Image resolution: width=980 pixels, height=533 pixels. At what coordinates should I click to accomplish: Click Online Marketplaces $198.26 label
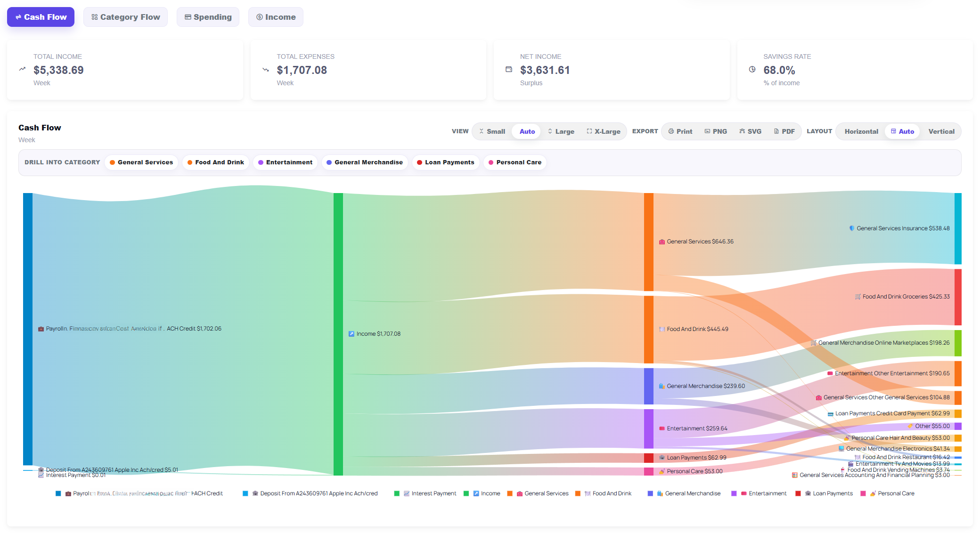[x=880, y=343]
